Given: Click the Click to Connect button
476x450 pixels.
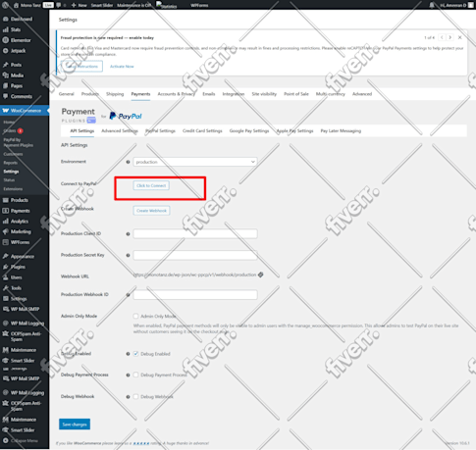Looking at the screenshot, I should pyautogui.click(x=151, y=185).
